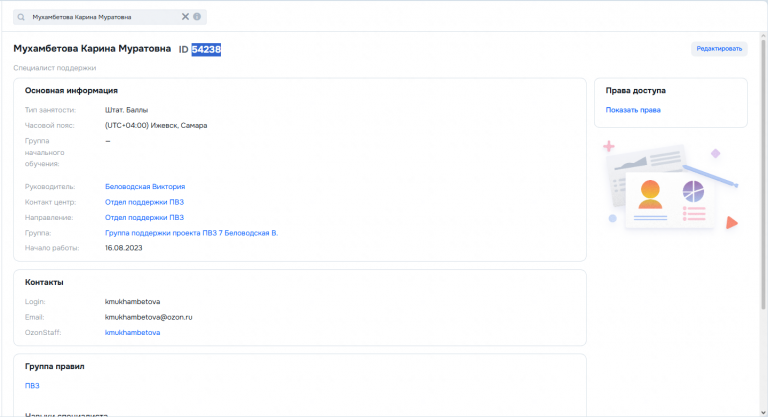The height and width of the screenshot is (417, 768).
Task: Click the heading Мухамбетова Карина Муратовна
Action: click(x=92, y=49)
